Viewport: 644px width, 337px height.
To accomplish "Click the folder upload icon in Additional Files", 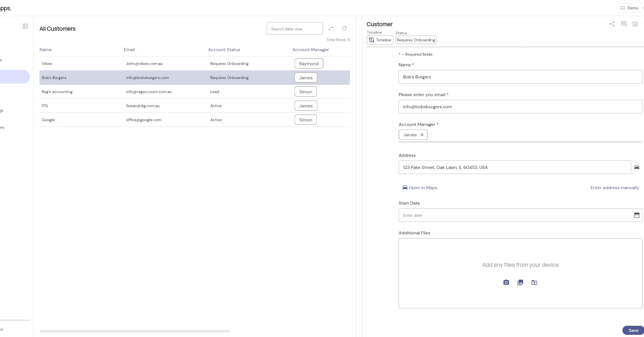I will 534,282.
